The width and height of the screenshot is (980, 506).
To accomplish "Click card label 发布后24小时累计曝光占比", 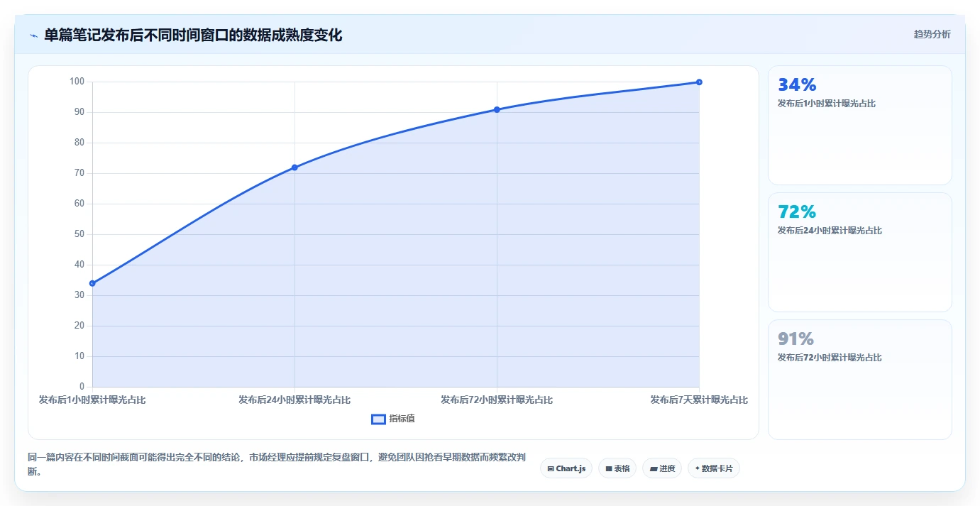I will click(830, 231).
